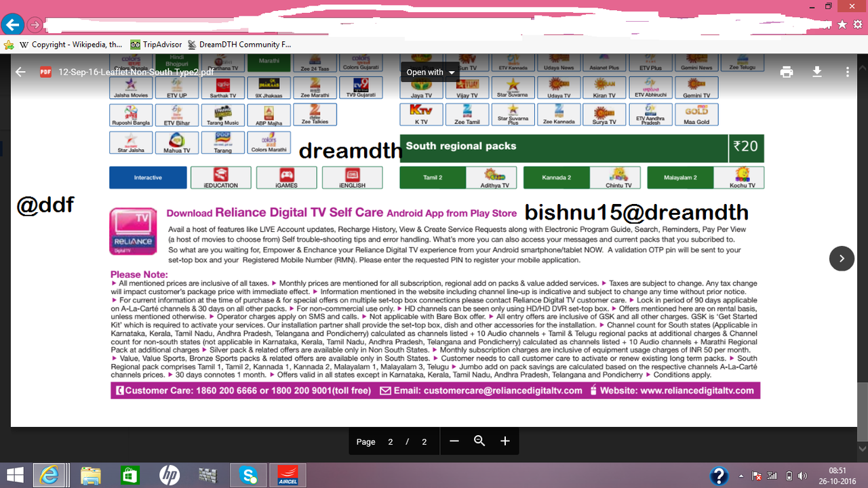Click the Reliance Digital TV logo
The height and width of the screenshot is (488, 868).
(133, 230)
